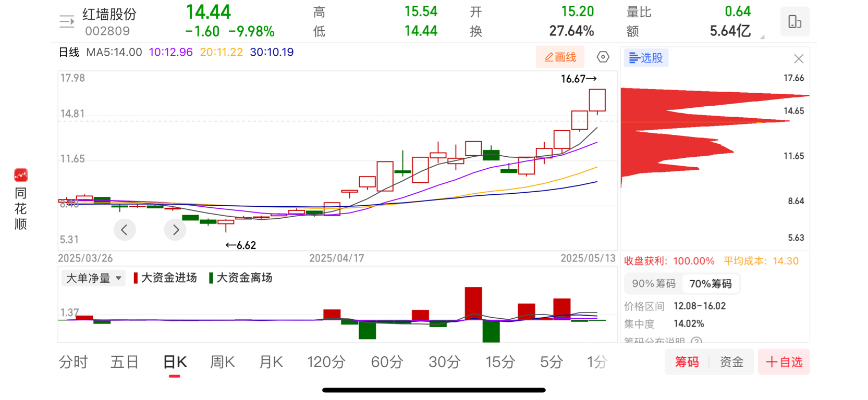Tap the 画线 drawing button
Screen dimensions: 868x400
(560, 57)
